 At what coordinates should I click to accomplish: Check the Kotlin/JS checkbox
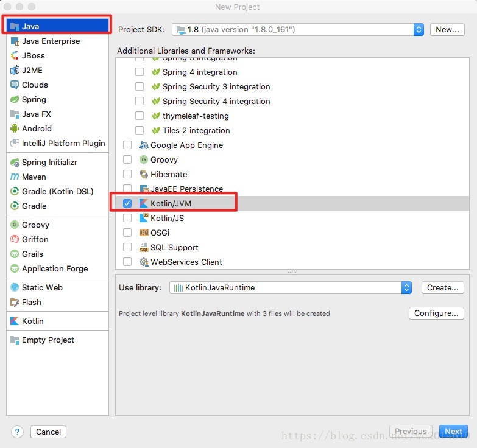point(127,218)
